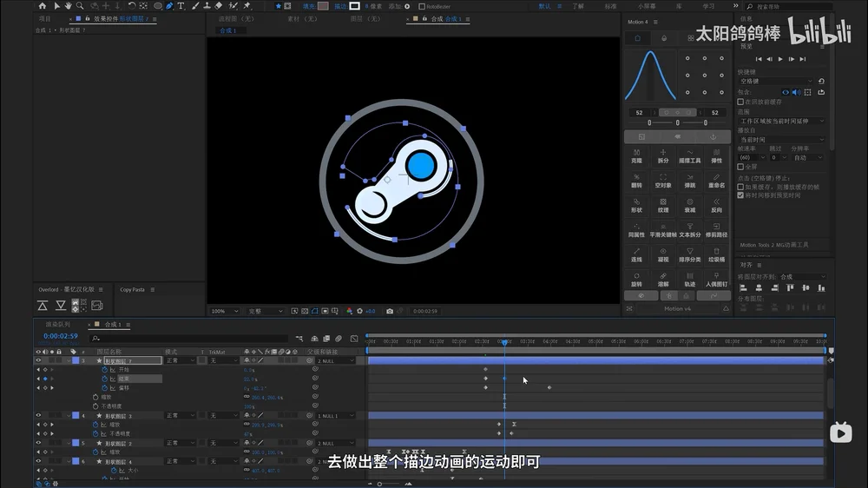Click the Motion 4 纹理 (texture) tool
Viewport: 868px width, 488px height.
[x=663, y=206]
